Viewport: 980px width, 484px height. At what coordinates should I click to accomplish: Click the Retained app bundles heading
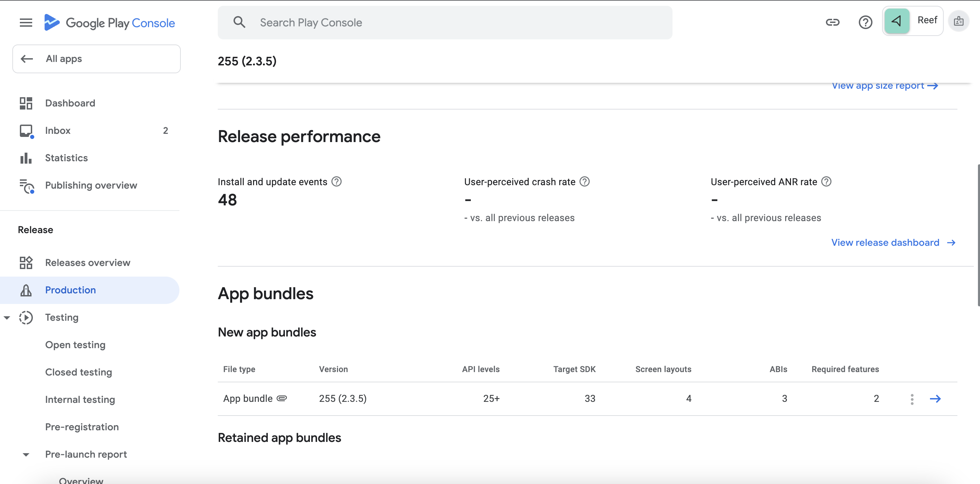(x=279, y=438)
